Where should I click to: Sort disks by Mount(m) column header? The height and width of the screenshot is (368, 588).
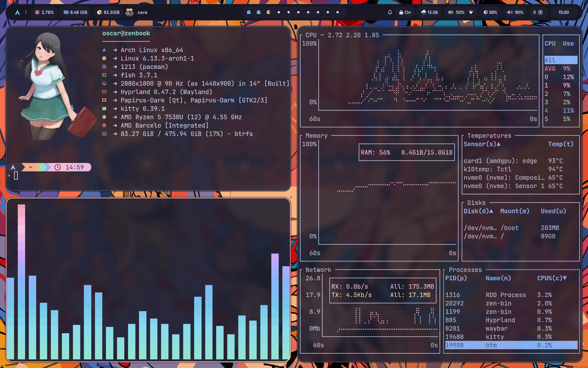pos(515,211)
